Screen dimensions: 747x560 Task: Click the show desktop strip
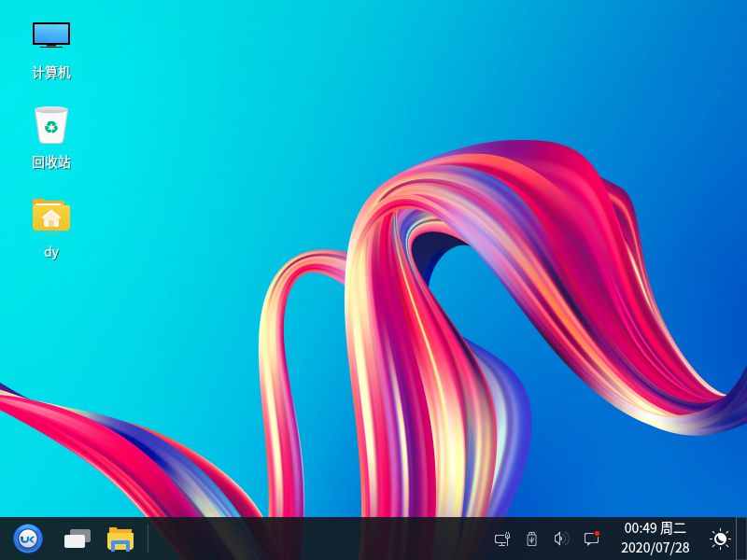point(741,539)
